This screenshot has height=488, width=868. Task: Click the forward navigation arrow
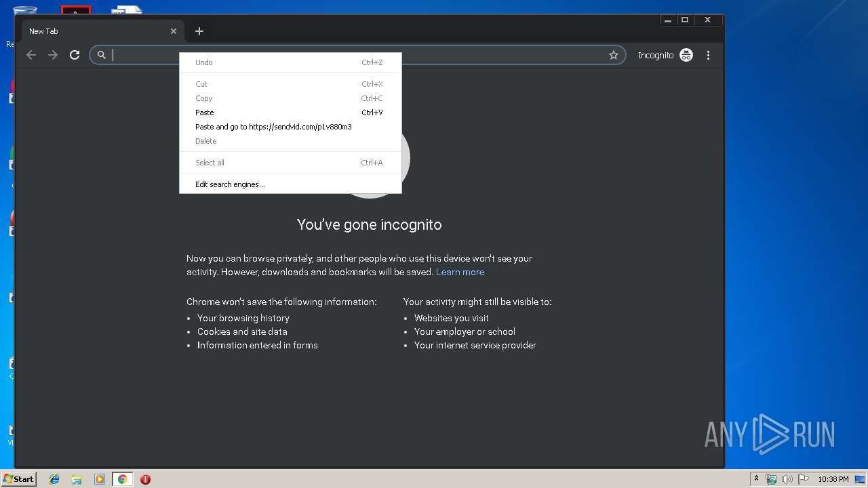[x=53, y=55]
